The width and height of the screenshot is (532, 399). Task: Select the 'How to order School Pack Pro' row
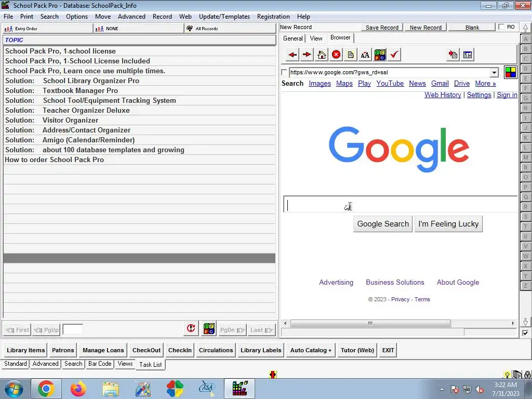[139, 160]
